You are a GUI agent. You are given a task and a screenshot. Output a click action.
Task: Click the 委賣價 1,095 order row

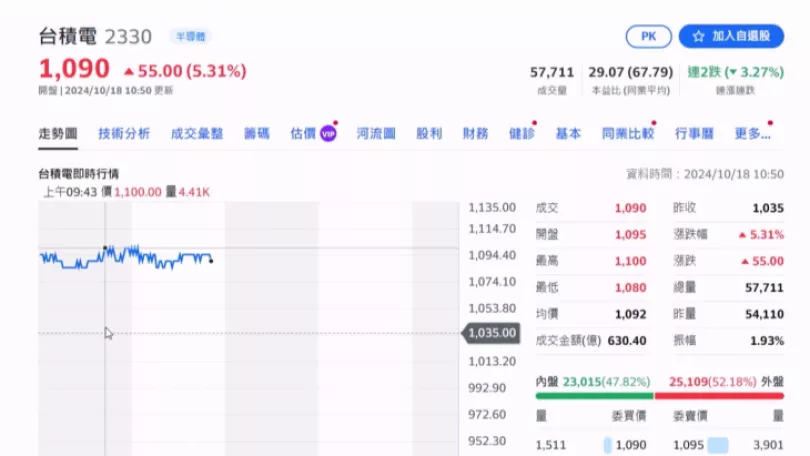(688, 445)
